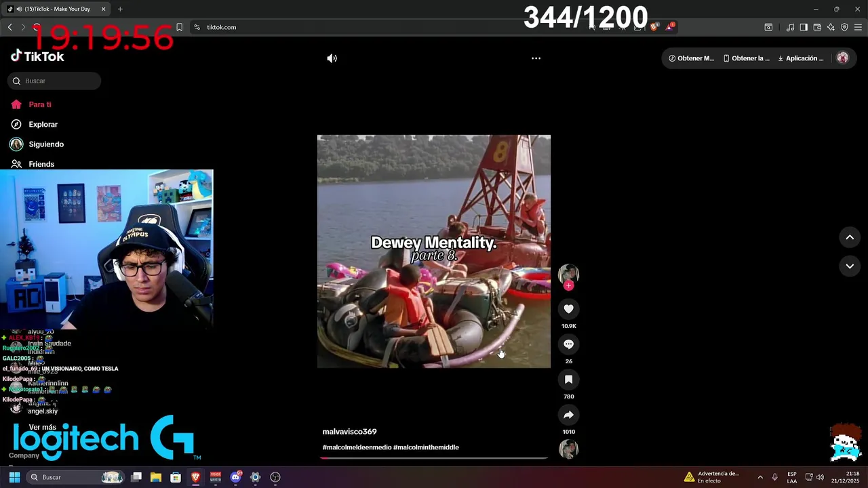Click the browser back arrow

tap(9, 27)
